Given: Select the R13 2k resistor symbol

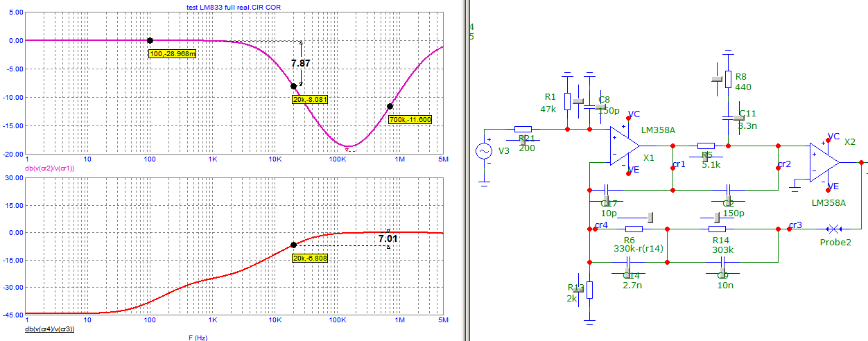Looking at the screenshot, I should click(x=589, y=290).
